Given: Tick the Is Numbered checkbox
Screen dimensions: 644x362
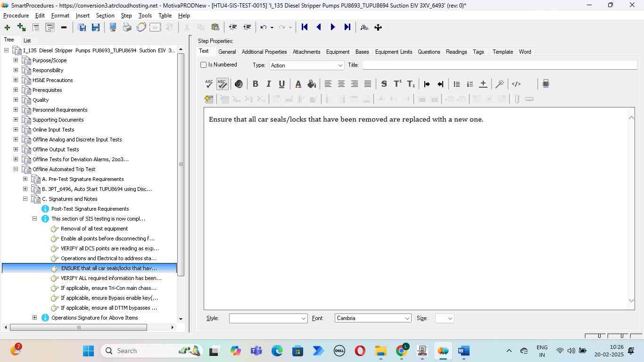Looking at the screenshot, I should 204,65.
